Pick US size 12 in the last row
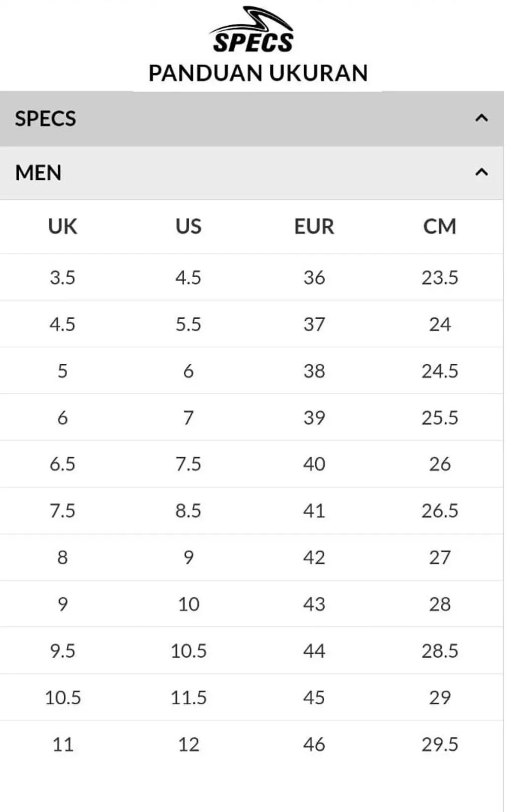 coord(188,744)
